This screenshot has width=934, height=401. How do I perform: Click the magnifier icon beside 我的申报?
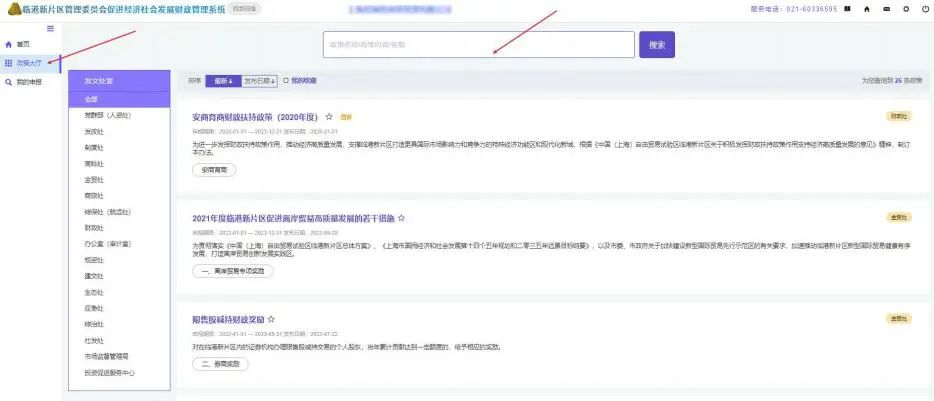point(8,82)
